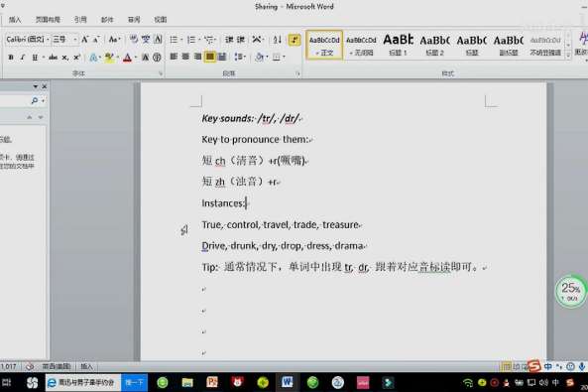Click the bullet list icon
588x392 pixels.
[x=174, y=40]
